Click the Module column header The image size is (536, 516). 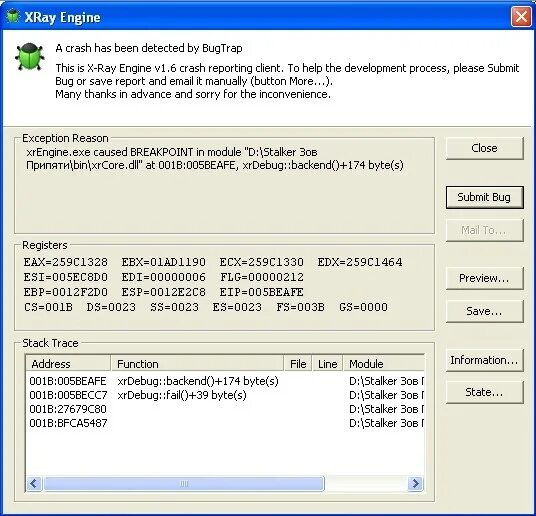click(x=384, y=363)
